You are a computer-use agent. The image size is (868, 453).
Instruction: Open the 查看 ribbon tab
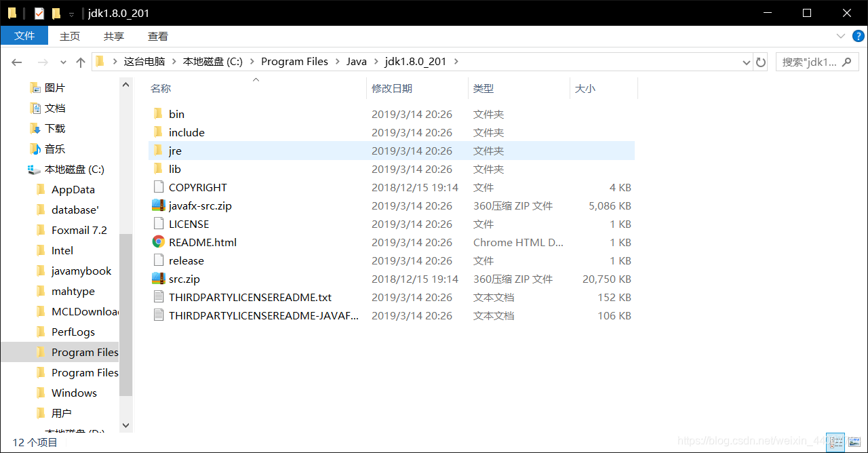(158, 37)
